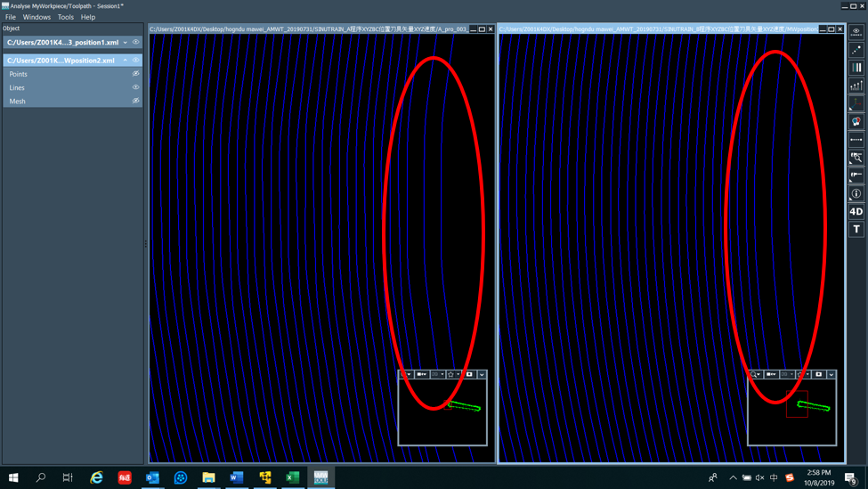The image size is (868, 489).
Task: Click snapshot icon in left overview toolbar
Action: coord(469,374)
